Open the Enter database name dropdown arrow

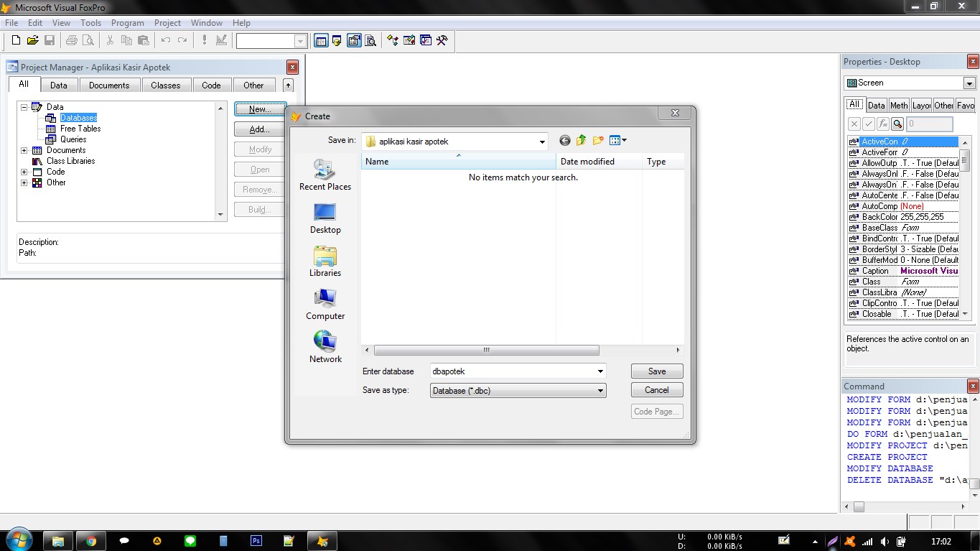pyautogui.click(x=600, y=371)
